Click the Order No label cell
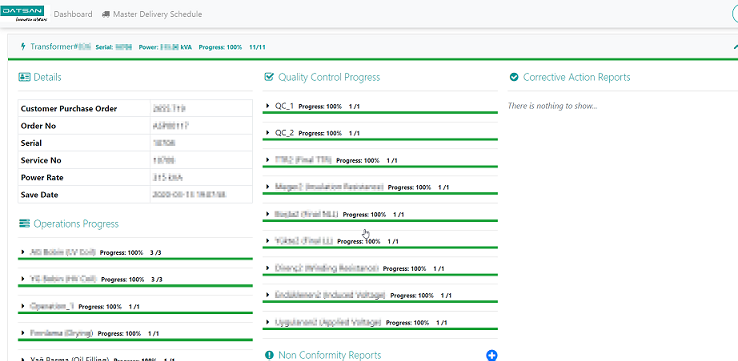This screenshot has height=361, width=738. click(x=84, y=126)
